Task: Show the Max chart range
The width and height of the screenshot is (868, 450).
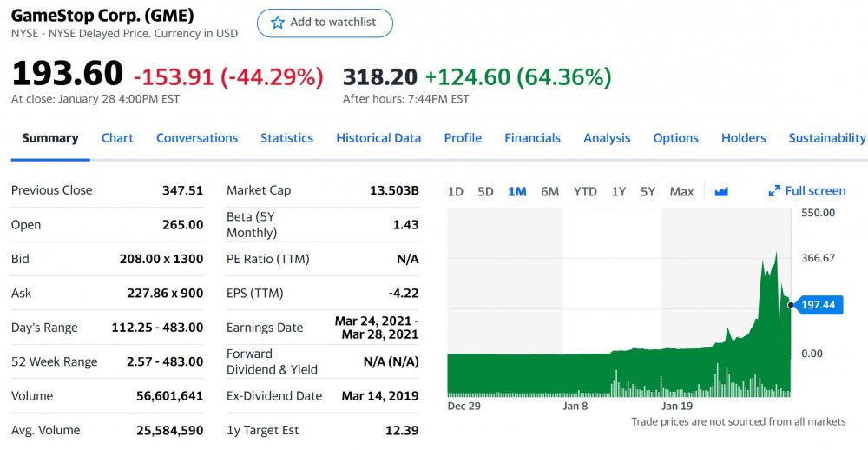Action: coord(681,191)
